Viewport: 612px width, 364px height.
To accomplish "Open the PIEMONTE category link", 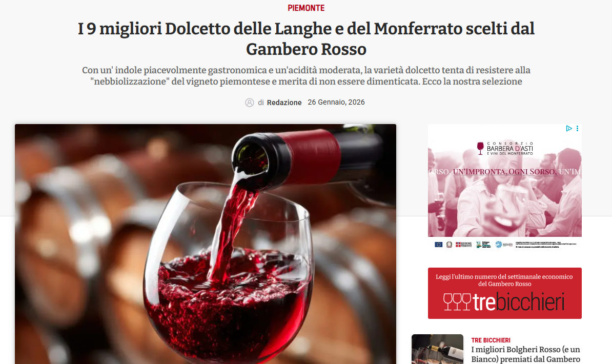I will (306, 8).
